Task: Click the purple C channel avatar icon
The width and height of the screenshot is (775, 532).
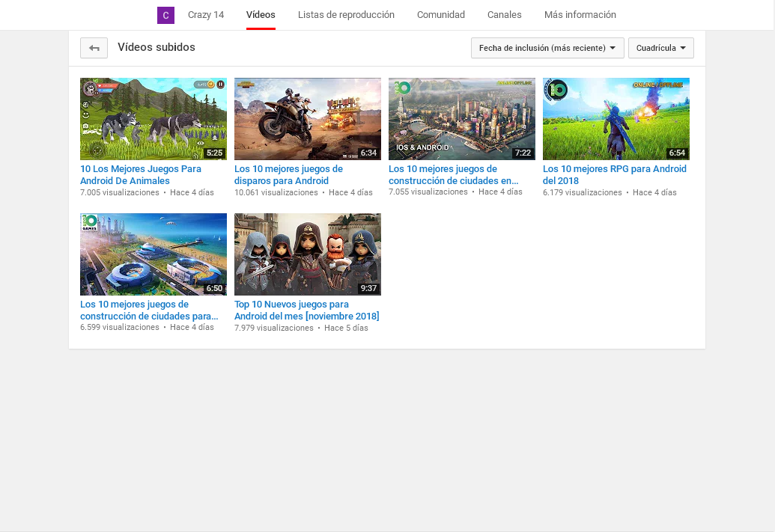Action: pos(165,15)
